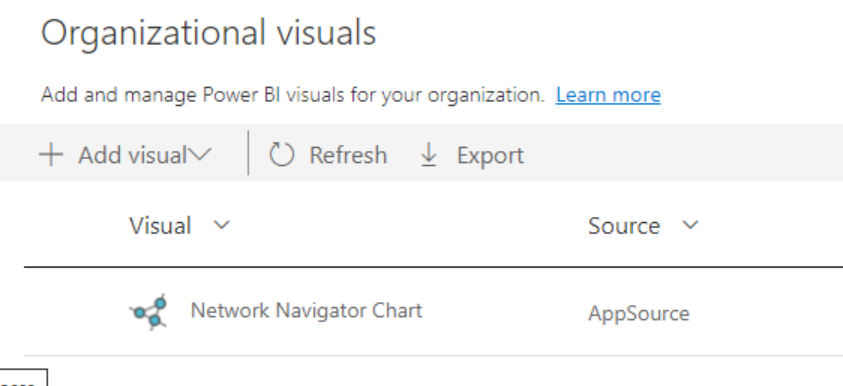Screen dimensions: 843x386
Task: Open the Learn more link
Action: pyautogui.click(x=608, y=95)
